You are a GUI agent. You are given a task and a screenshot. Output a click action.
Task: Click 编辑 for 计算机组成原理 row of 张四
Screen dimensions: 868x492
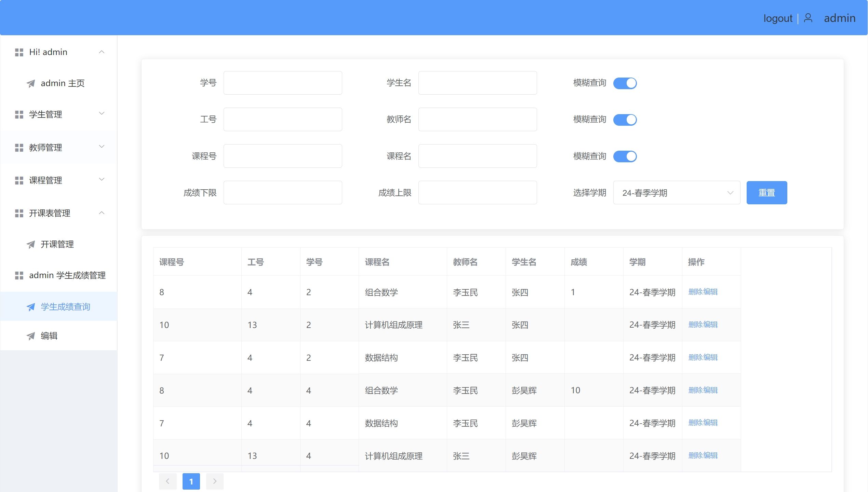tap(710, 325)
